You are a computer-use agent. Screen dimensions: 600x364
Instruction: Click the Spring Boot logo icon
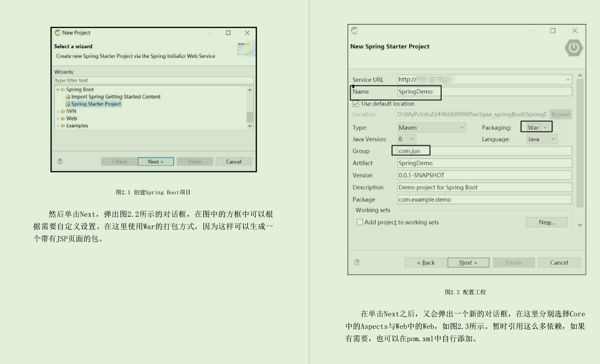(573, 46)
